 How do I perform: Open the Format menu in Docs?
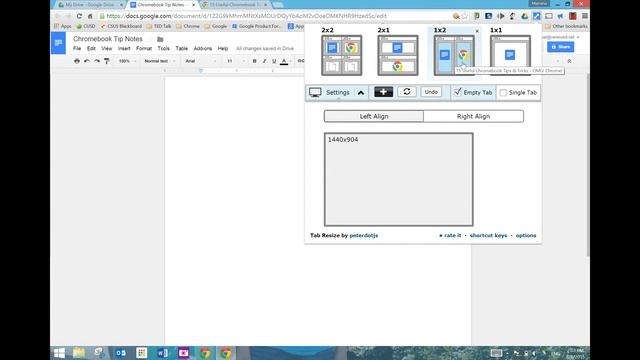[144, 48]
